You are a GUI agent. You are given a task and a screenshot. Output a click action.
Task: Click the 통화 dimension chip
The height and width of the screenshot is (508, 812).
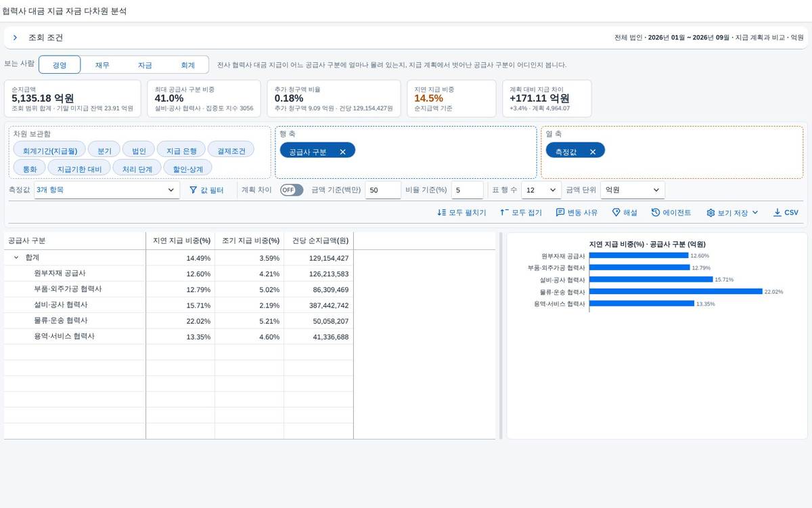[x=30, y=168]
